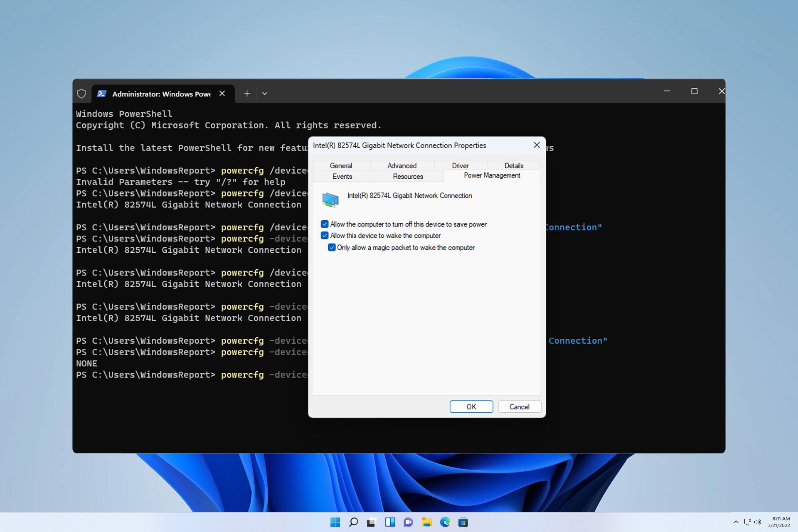Switch to the Power Management tab
This screenshot has width=798, height=532.
[x=492, y=175]
